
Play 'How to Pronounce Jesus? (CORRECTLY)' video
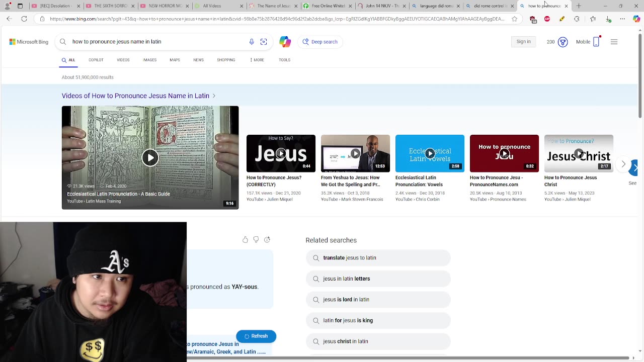(281, 153)
